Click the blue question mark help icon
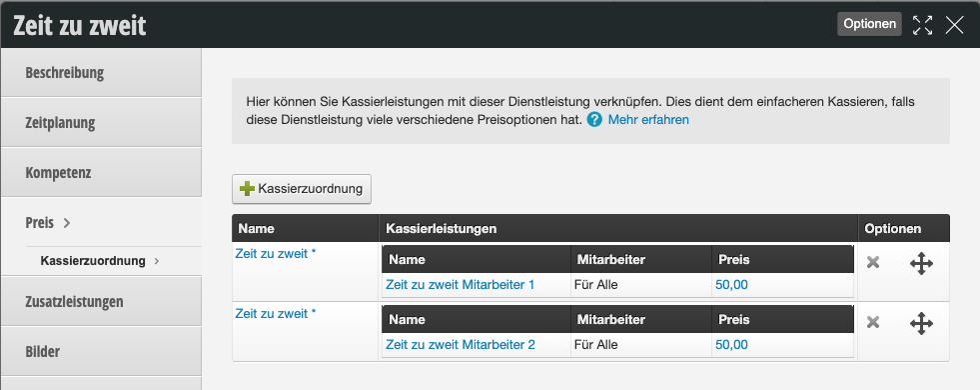 click(x=594, y=120)
